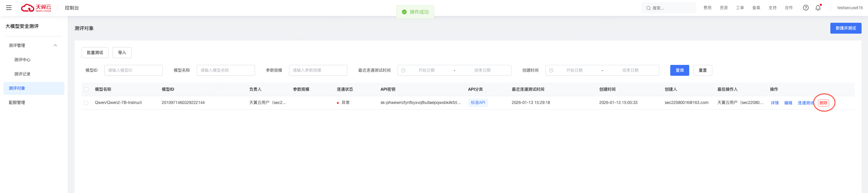Go to 测评中心 in sidebar
868x193 pixels.
[22, 60]
